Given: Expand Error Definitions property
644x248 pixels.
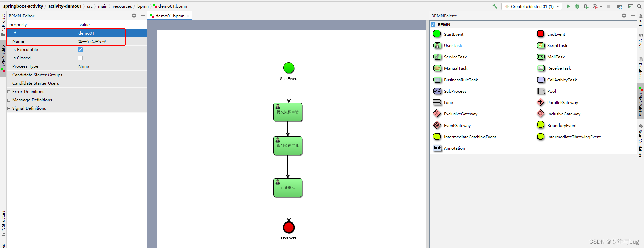Looking at the screenshot, I should tap(9, 92).
